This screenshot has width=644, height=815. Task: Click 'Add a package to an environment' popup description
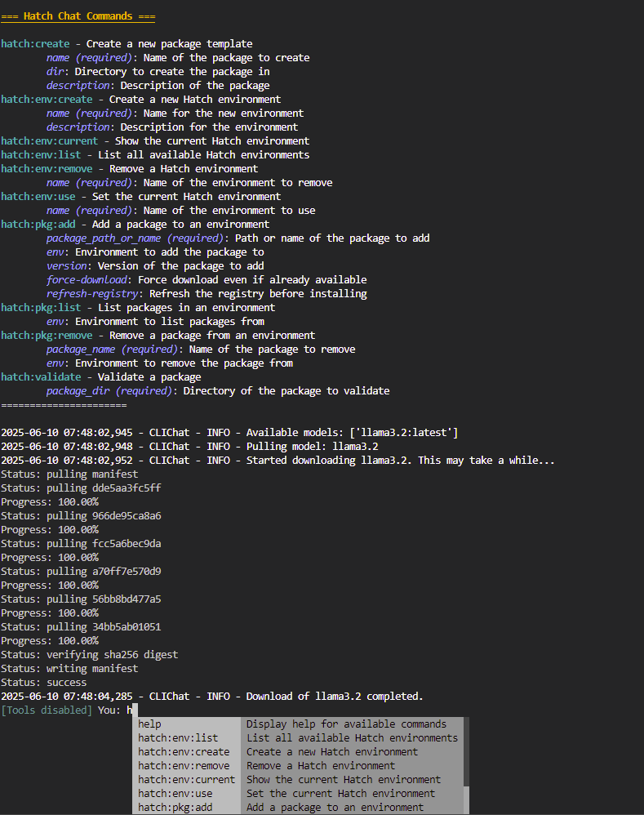point(335,807)
